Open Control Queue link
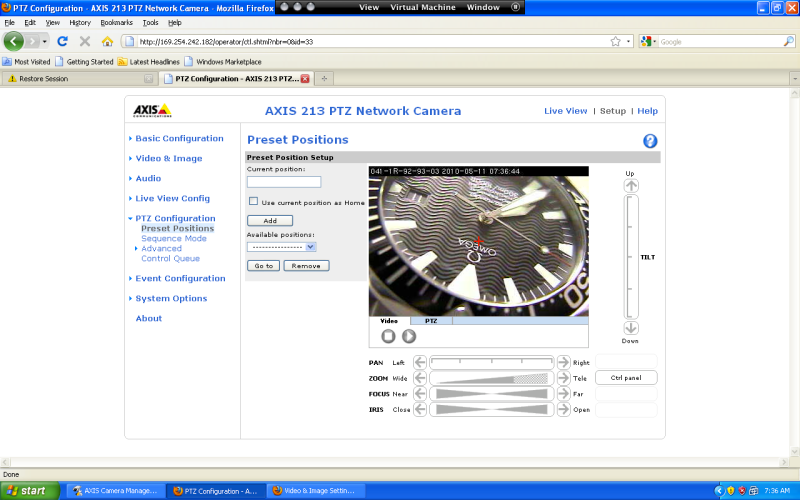This screenshot has height=500, width=800. [x=170, y=258]
